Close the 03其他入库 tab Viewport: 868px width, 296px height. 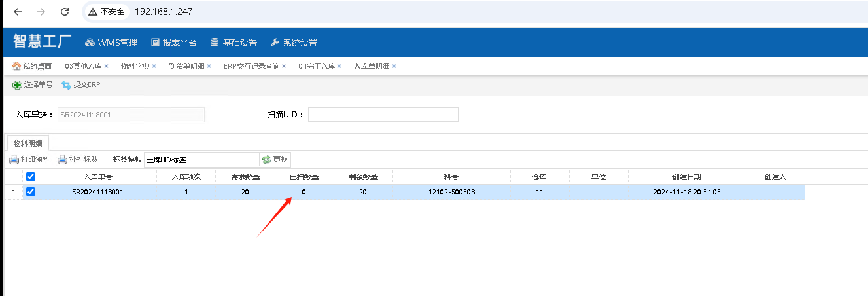[106, 66]
